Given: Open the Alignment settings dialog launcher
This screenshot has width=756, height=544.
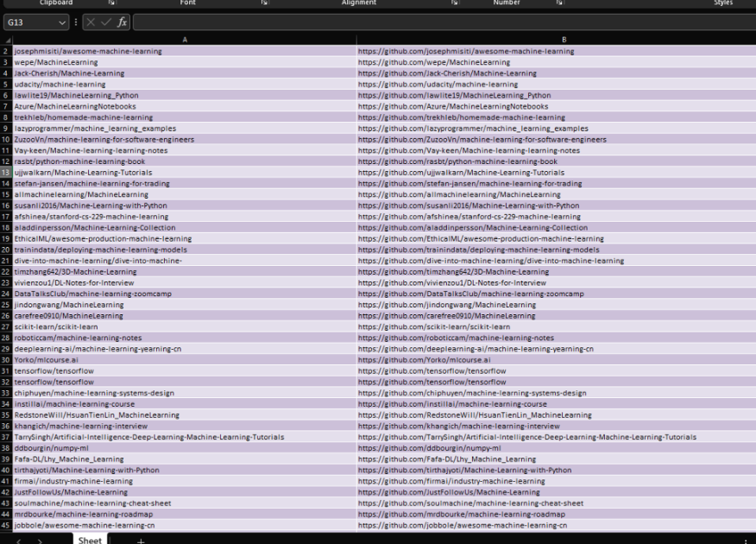Looking at the screenshot, I should tap(454, 3).
